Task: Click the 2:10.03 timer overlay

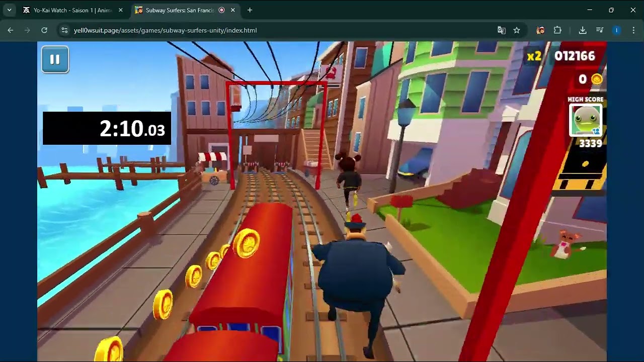Action: pos(107,128)
